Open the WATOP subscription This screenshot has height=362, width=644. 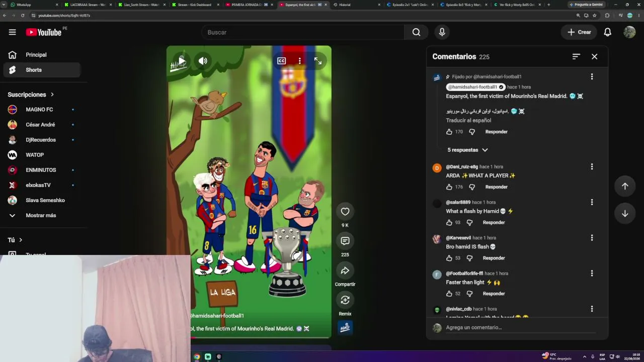pos(42,155)
